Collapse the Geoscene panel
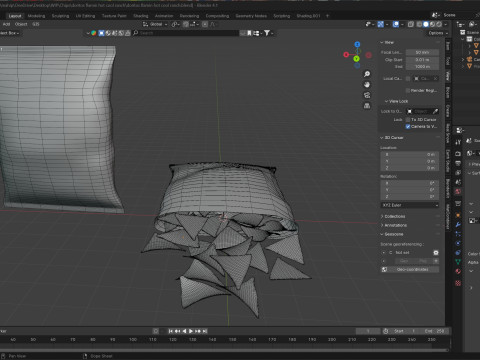 click(392, 234)
